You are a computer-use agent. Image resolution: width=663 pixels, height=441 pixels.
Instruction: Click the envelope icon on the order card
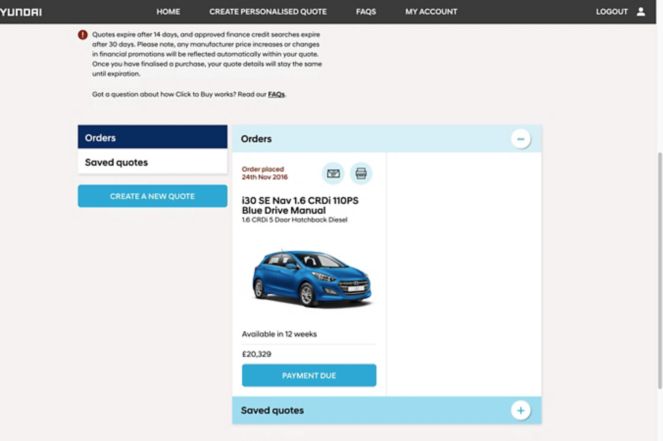(333, 173)
